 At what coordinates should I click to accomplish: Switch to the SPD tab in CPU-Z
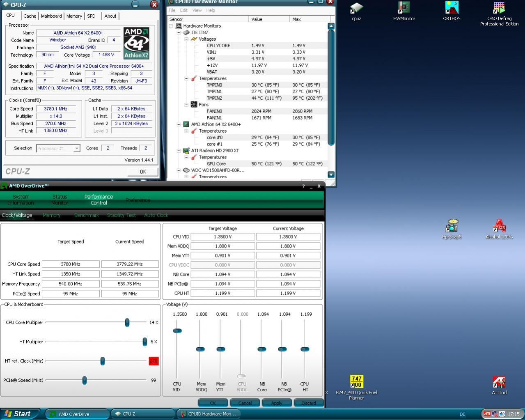click(x=91, y=16)
